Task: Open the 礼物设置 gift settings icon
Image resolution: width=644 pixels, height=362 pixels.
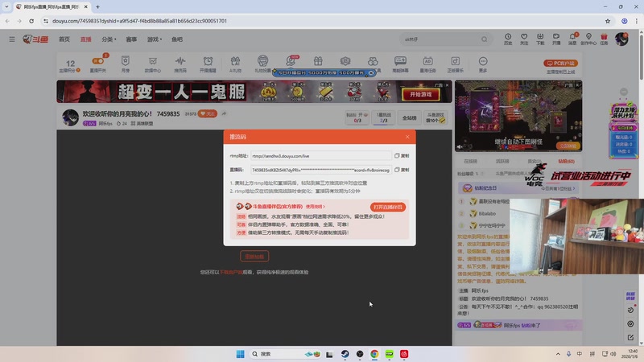Action: tap(263, 64)
